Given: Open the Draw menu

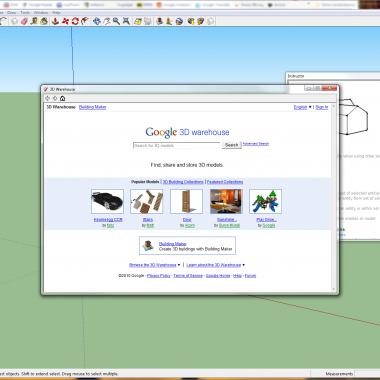Looking at the screenshot, I should pyautogui.click(x=12, y=13).
